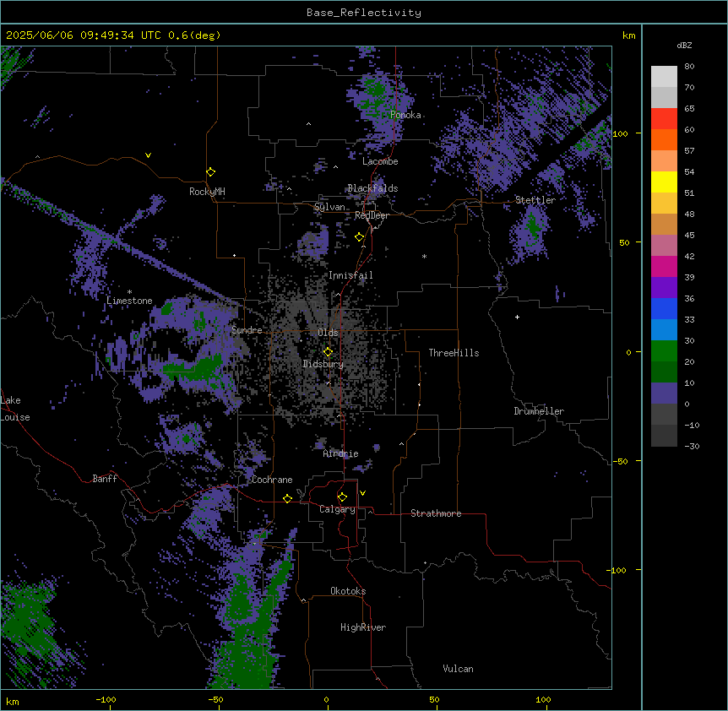Viewport: 728px width, 711px height.
Task: Click the Calgary city label
Action: click(x=337, y=509)
